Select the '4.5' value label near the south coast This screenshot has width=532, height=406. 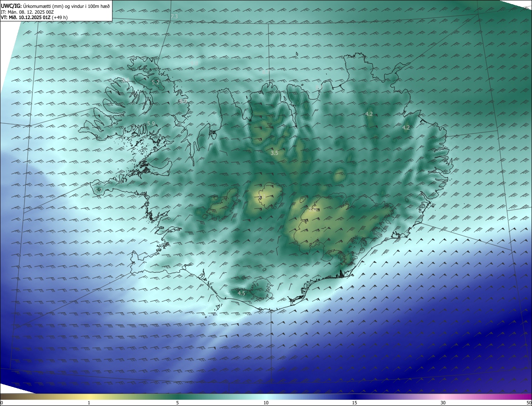pyautogui.click(x=241, y=293)
